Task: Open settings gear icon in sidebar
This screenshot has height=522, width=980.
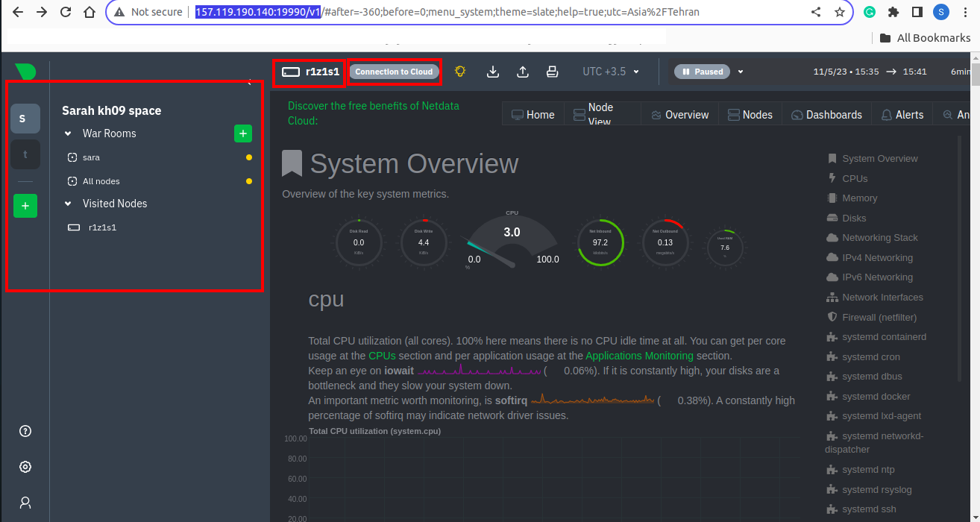Action: click(x=25, y=467)
